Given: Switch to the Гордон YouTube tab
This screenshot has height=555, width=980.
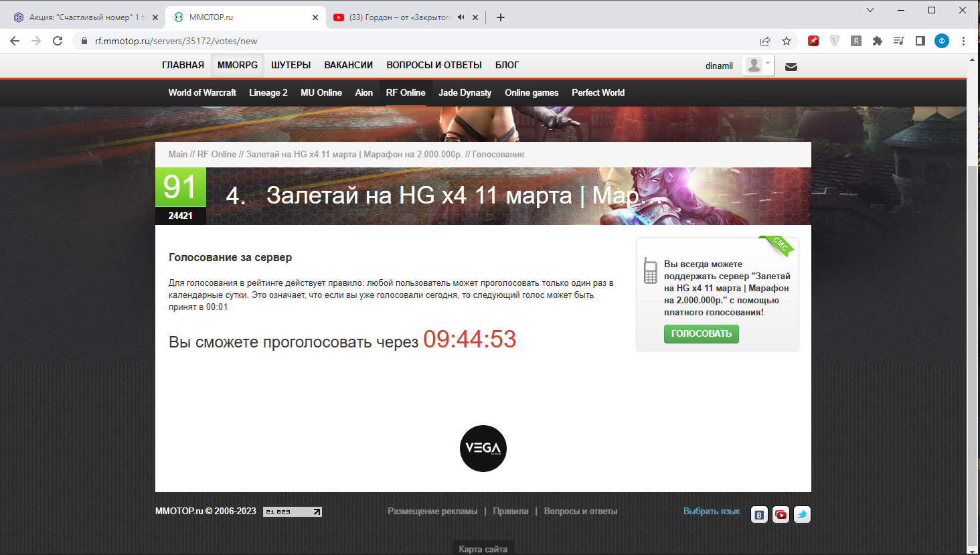Looking at the screenshot, I should pyautogui.click(x=406, y=17).
